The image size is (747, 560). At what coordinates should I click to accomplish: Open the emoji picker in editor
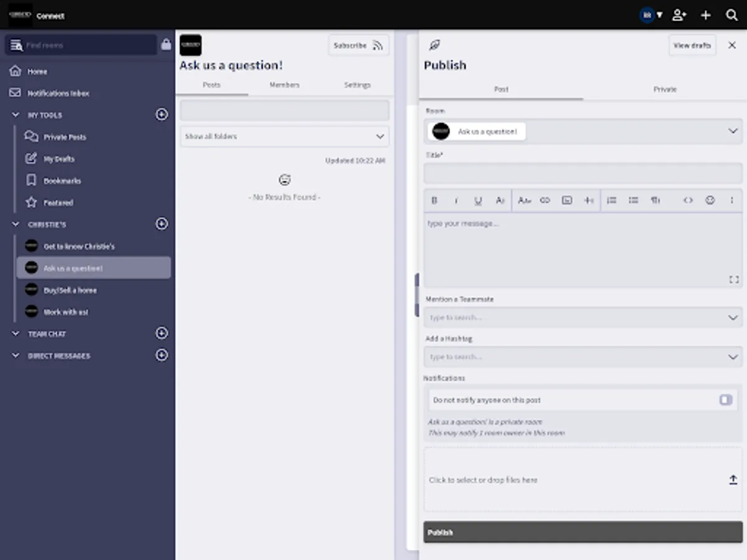point(710,200)
